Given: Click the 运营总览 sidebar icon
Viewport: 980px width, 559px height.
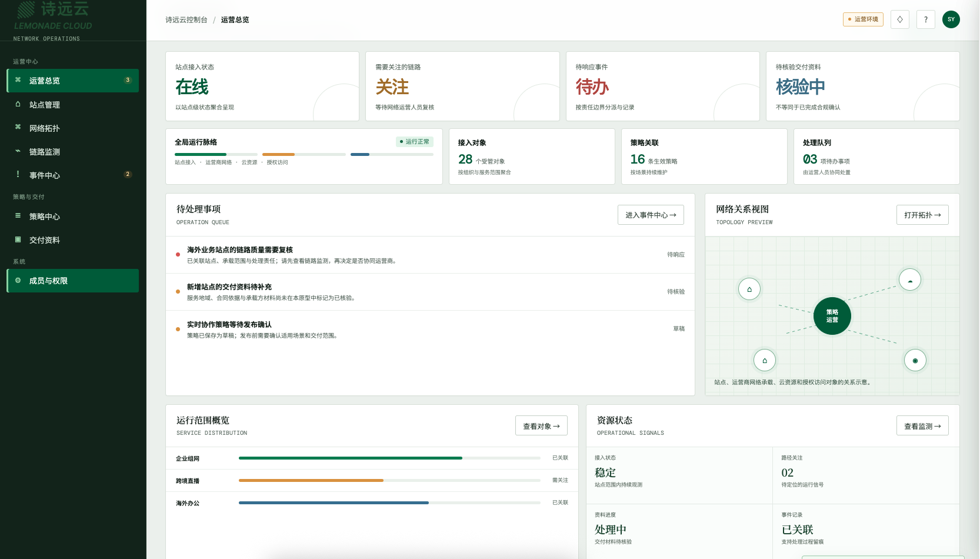Looking at the screenshot, I should coord(18,80).
